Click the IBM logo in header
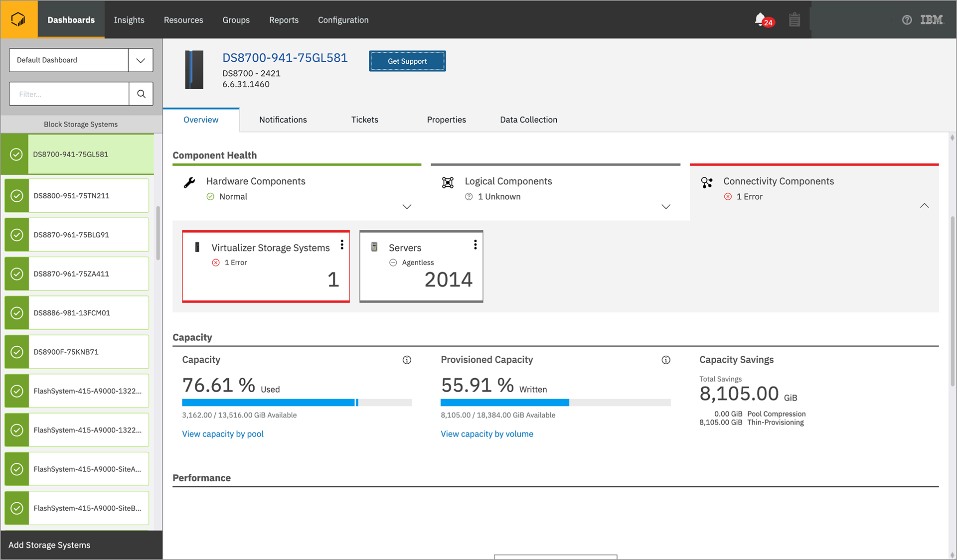Image resolution: width=957 pixels, height=560 pixels. [x=932, y=20]
